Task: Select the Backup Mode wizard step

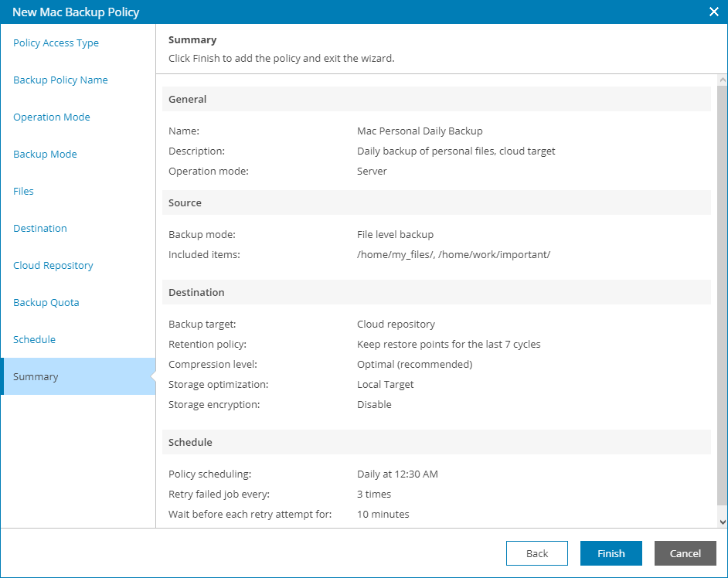Action: point(45,155)
